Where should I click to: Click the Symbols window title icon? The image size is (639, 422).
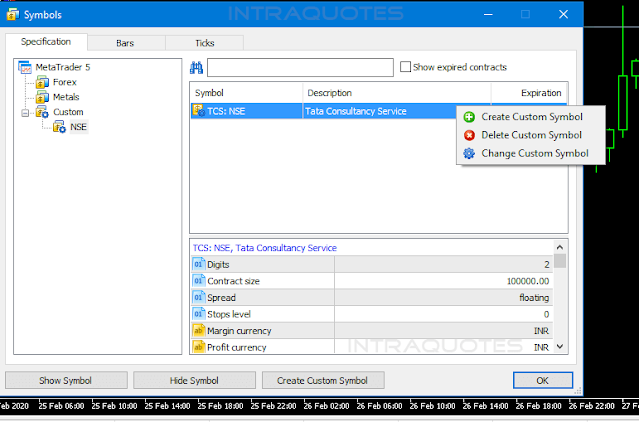13,15
